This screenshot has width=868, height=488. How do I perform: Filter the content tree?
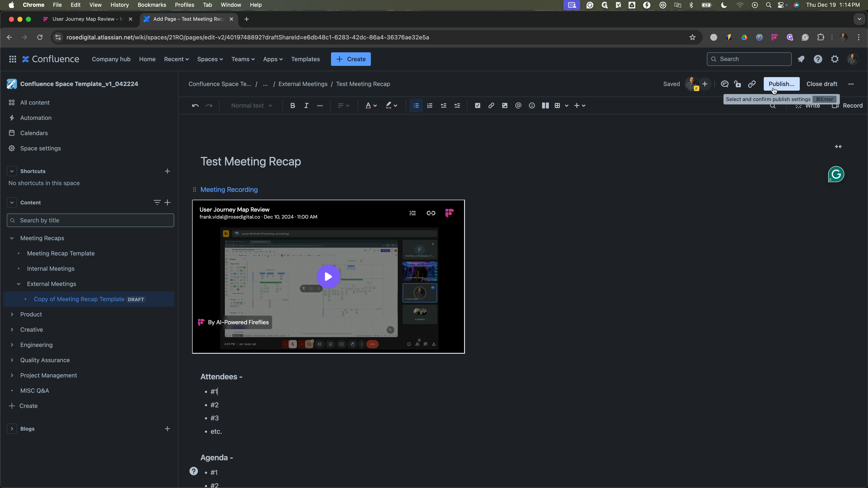click(x=157, y=202)
